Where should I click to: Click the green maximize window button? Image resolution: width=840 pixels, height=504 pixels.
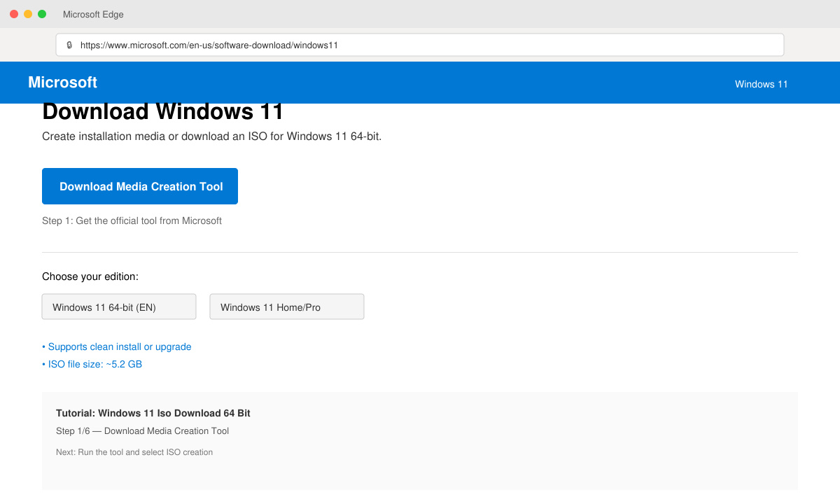click(x=42, y=14)
